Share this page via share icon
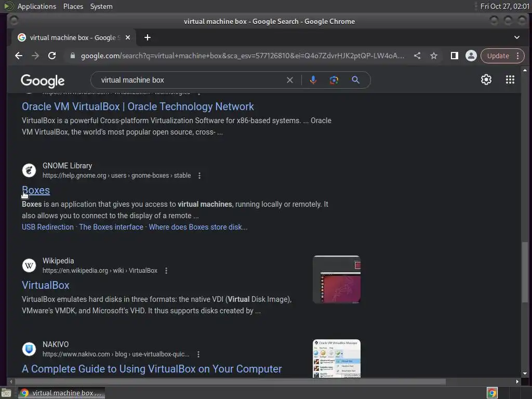Image resolution: width=532 pixels, height=399 pixels. pyautogui.click(x=417, y=56)
